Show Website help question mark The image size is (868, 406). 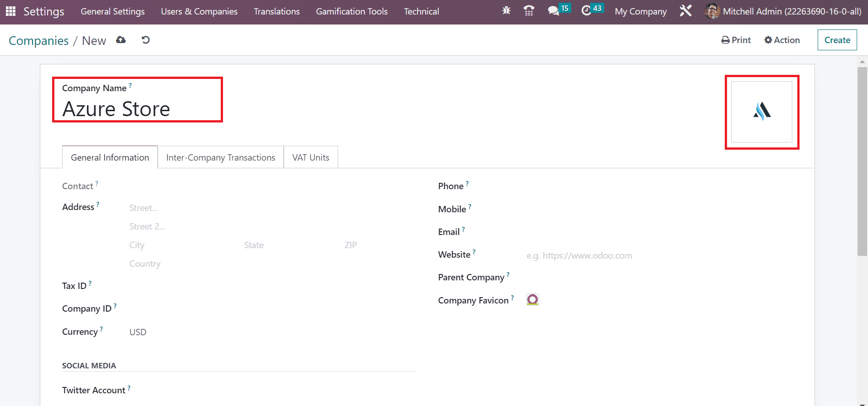(x=474, y=252)
